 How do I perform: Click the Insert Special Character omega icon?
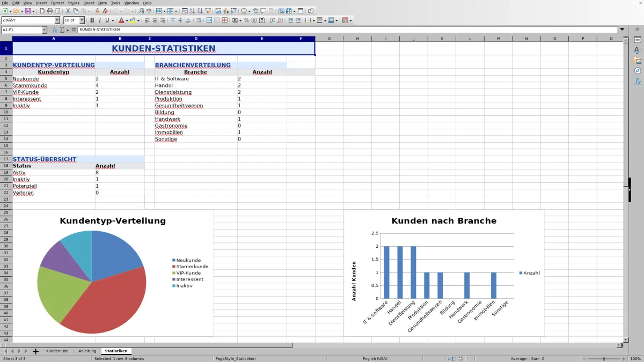(243, 11)
